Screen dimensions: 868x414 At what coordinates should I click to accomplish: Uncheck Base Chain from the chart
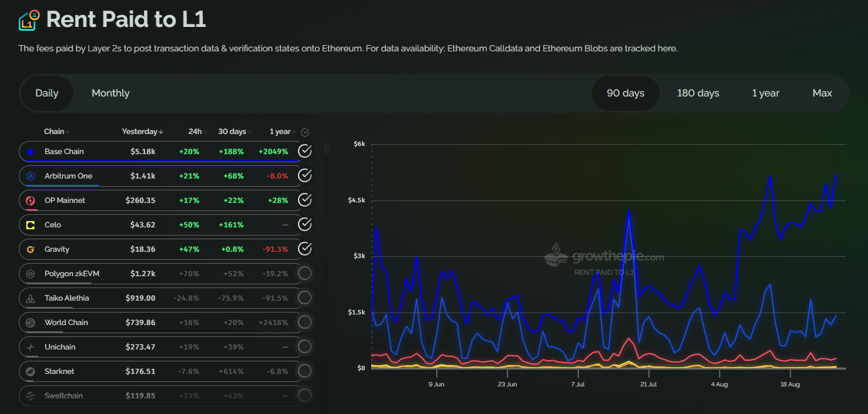coord(305,152)
